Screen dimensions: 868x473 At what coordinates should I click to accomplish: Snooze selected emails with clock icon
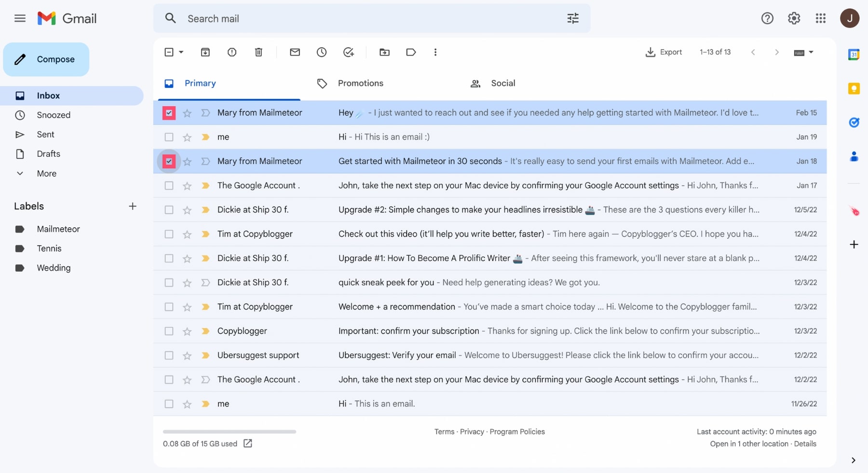coord(322,52)
